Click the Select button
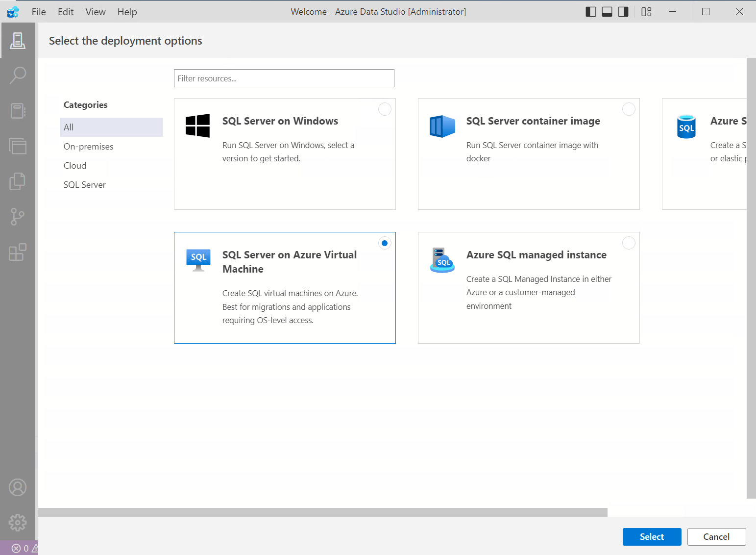The height and width of the screenshot is (555, 756). [x=652, y=537]
